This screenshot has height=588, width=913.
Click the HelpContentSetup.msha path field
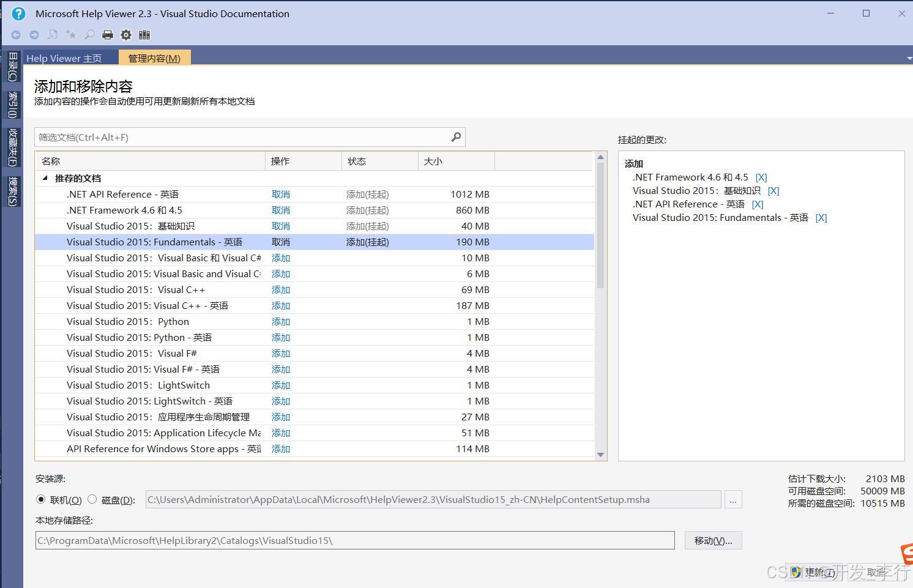pos(433,499)
